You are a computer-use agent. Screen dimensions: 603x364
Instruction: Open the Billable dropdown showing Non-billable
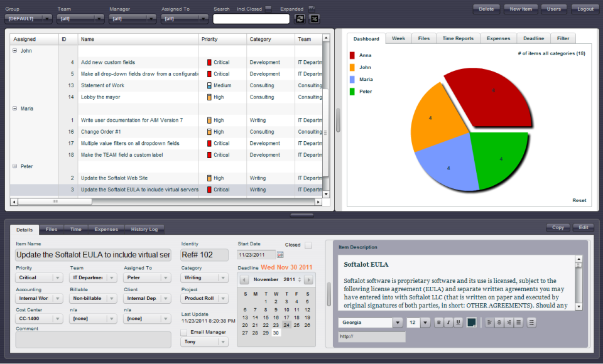[x=92, y=298]
